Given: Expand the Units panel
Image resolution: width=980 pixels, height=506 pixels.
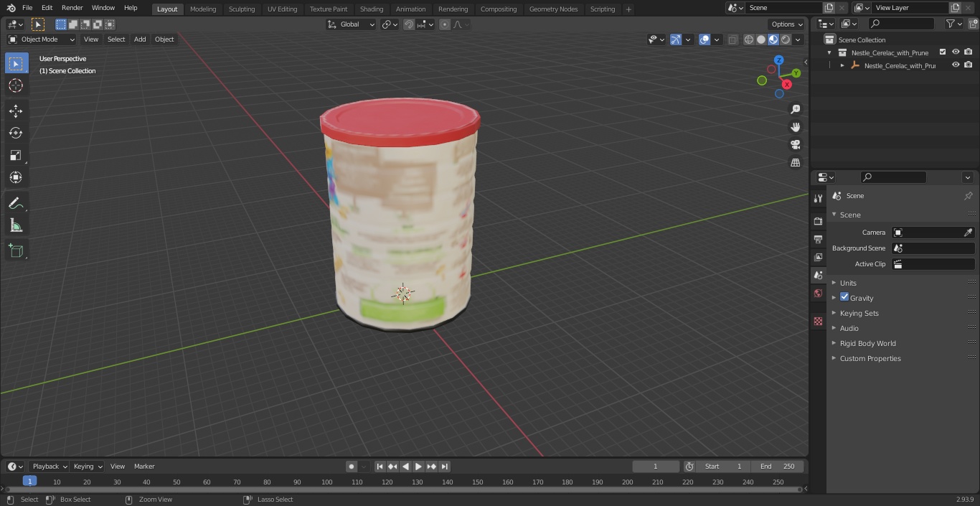Looking at the screenshot, I should click(x=848, y=283).
